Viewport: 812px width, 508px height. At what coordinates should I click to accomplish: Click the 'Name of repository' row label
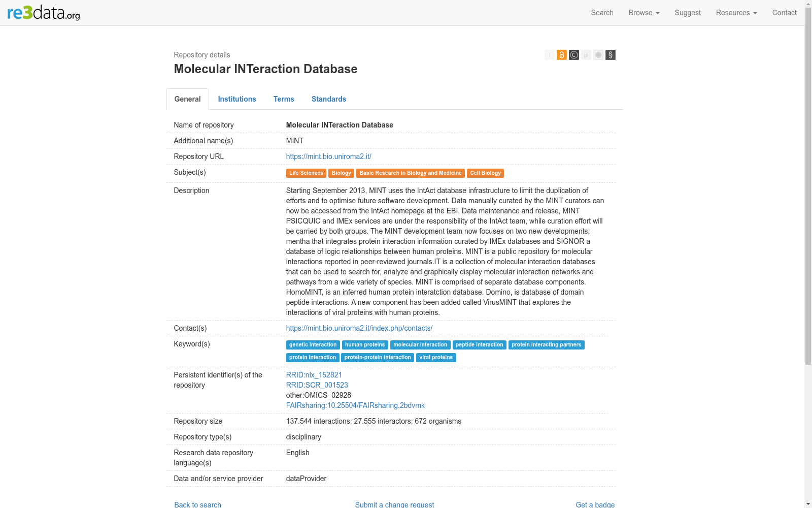(x=204, y=125)
